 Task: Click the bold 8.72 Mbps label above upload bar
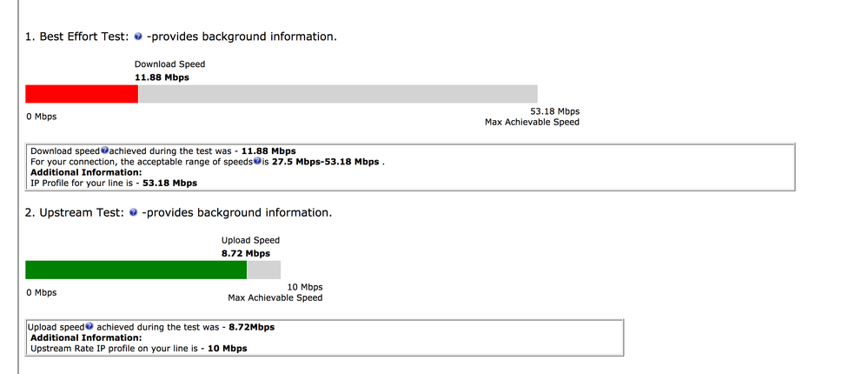(x=246, y=254)
